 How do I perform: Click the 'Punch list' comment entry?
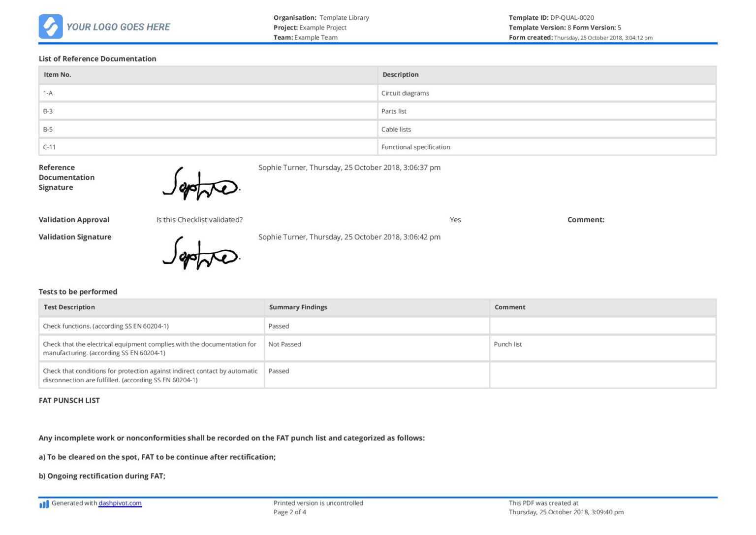(508, 344)
